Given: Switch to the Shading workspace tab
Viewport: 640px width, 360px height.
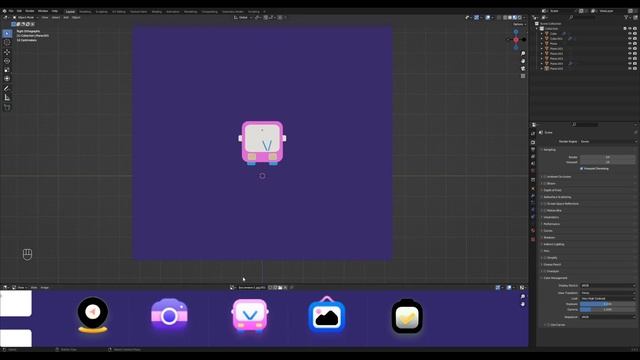Looking at the screenshot, I should pos(157,11).
